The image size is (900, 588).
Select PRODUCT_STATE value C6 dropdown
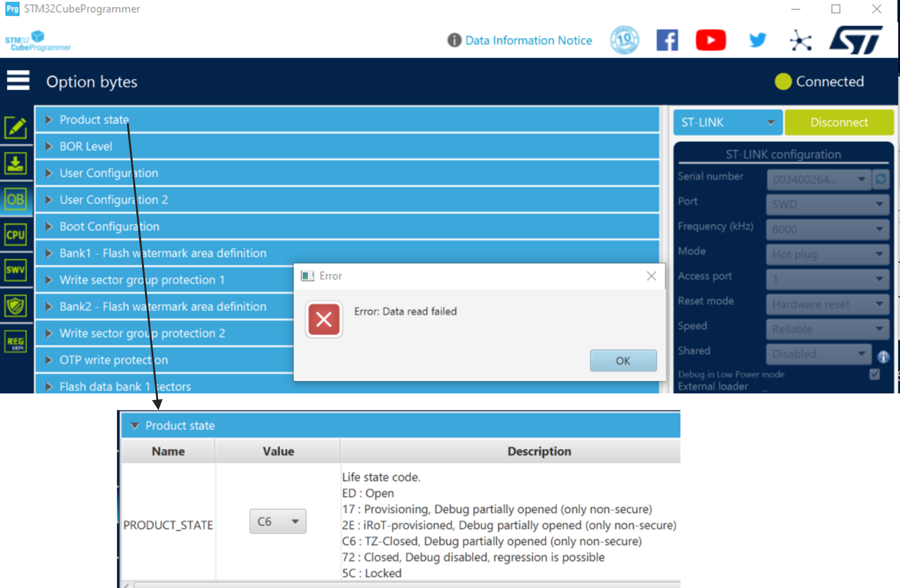275,521
